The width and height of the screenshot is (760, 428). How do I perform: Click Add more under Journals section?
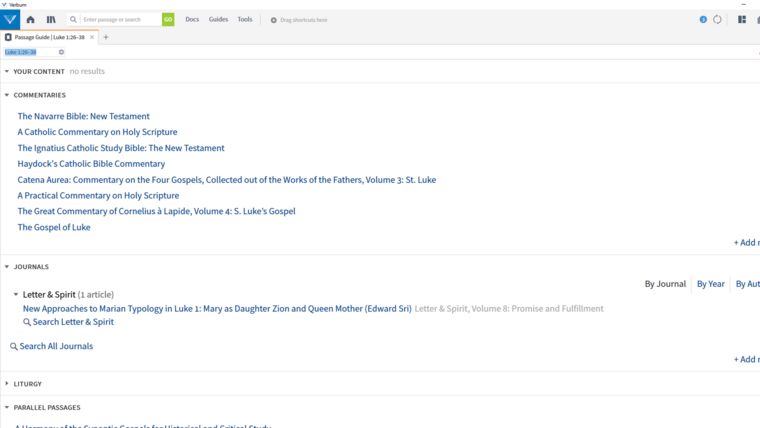point(746,359)
